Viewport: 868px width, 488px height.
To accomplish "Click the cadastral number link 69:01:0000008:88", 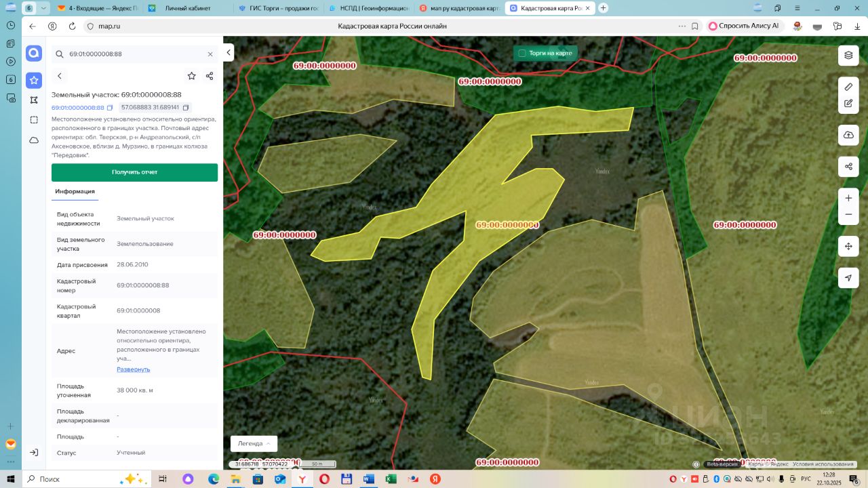I will 78,108.
